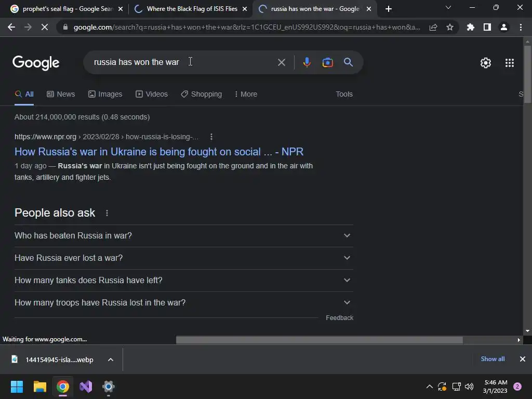The height and width of the screenshot is (399, 532).
Task: Open the NPR headline link
Action: (x=159, y=152)
